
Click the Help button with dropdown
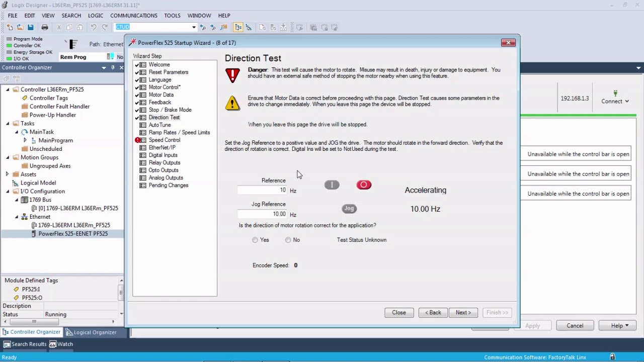pyautogui.click(x=617, y=326)
